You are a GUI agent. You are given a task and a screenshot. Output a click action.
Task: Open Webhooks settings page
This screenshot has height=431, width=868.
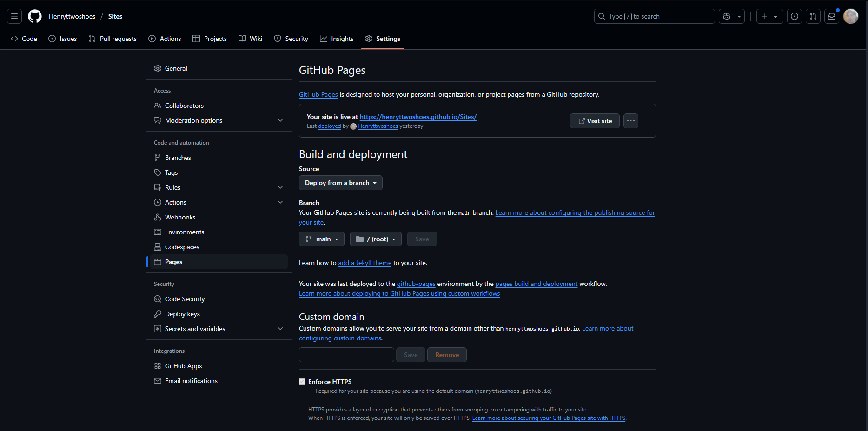point(219,217)
